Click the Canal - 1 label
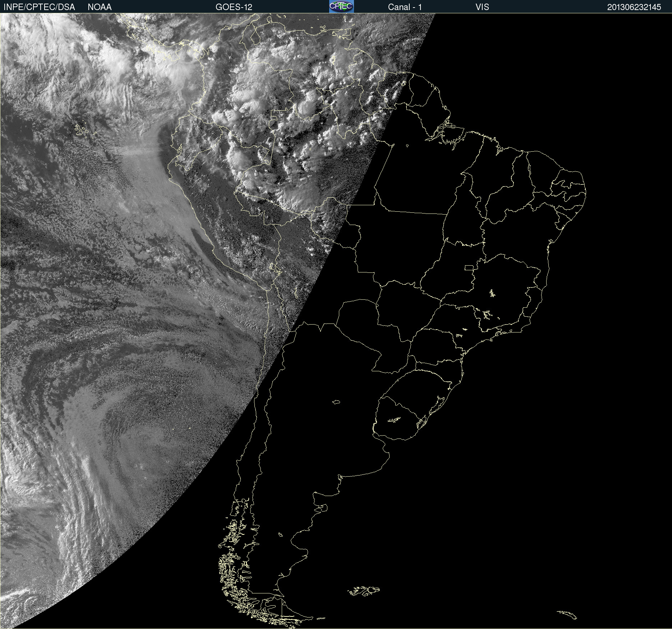This screenshot has width=672, height=629. (x=405, y=7)
